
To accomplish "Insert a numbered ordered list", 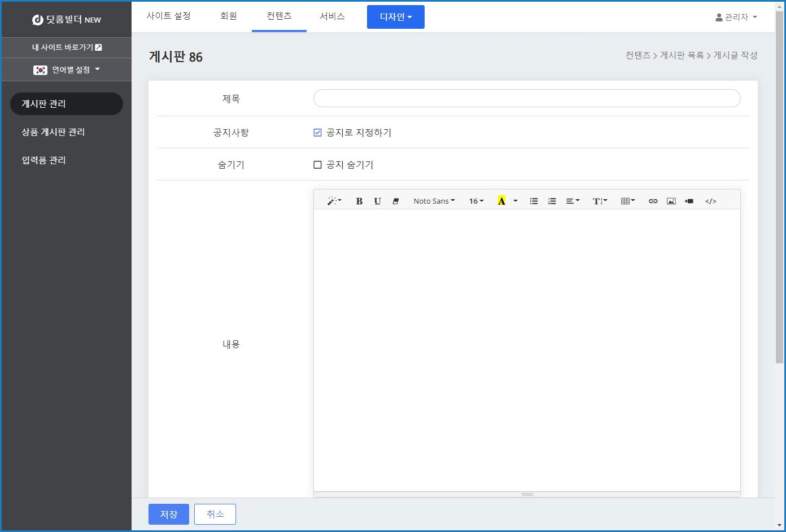I will tap(552, 201).
